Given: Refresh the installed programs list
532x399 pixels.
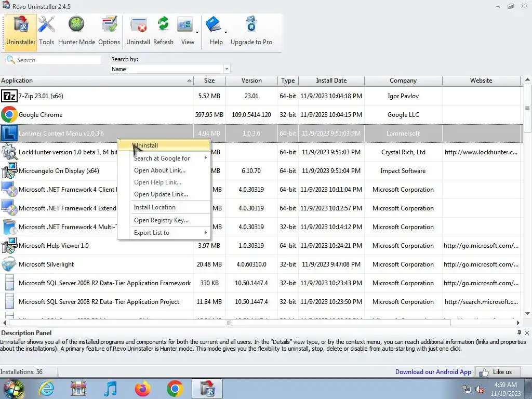Looking at the screenshot, I should [163, 31].
